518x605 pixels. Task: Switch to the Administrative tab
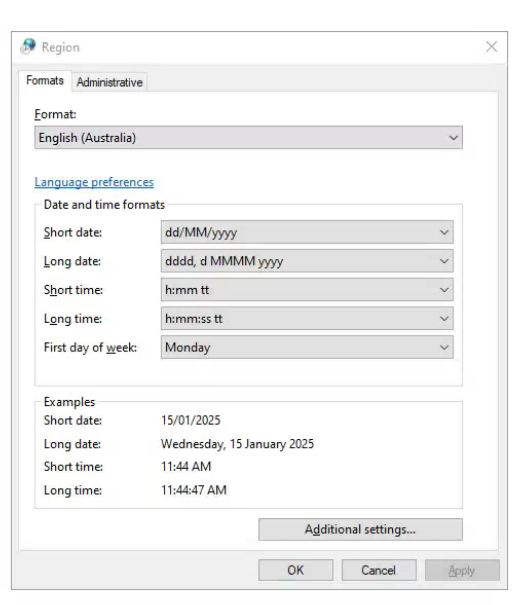click(110, 82)
